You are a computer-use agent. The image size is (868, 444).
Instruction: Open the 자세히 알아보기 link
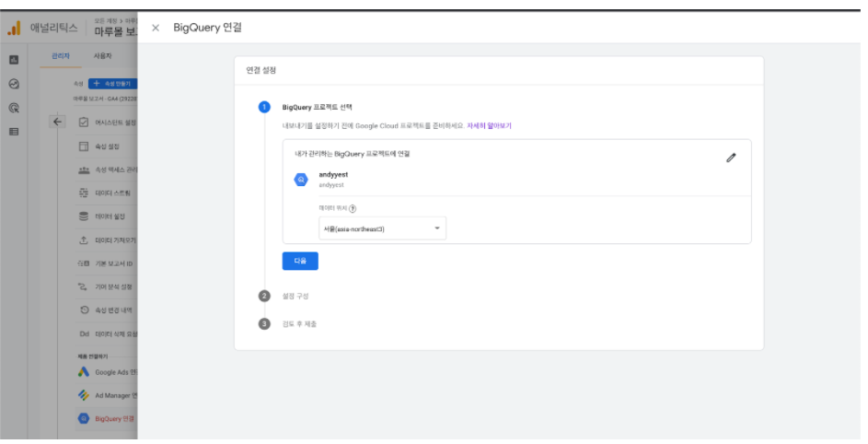489,126
